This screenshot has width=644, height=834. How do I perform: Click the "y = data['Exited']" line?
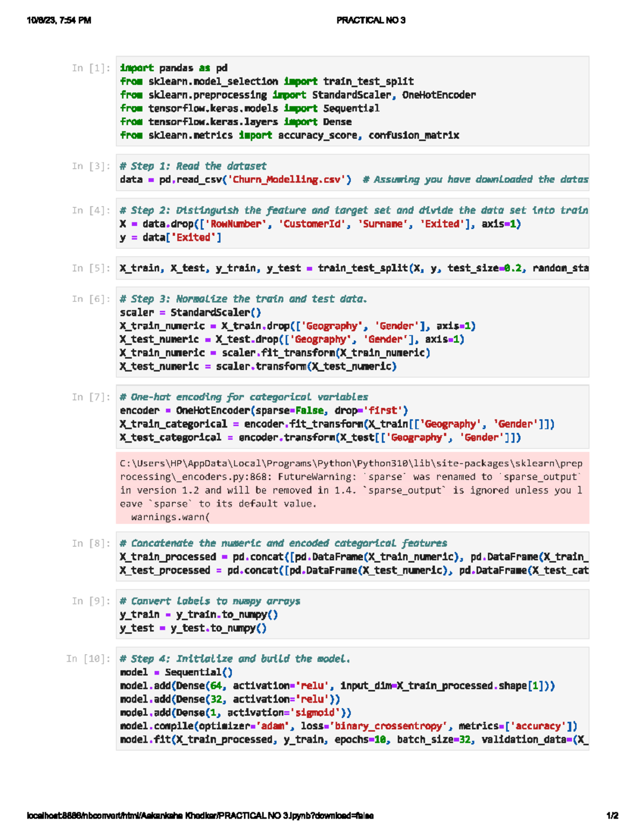point(171,237)
